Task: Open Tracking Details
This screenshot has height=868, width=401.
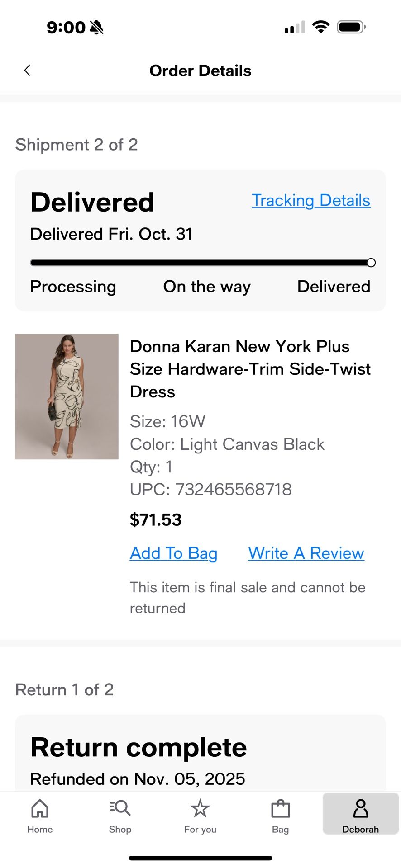Action: tap(310, 200)
